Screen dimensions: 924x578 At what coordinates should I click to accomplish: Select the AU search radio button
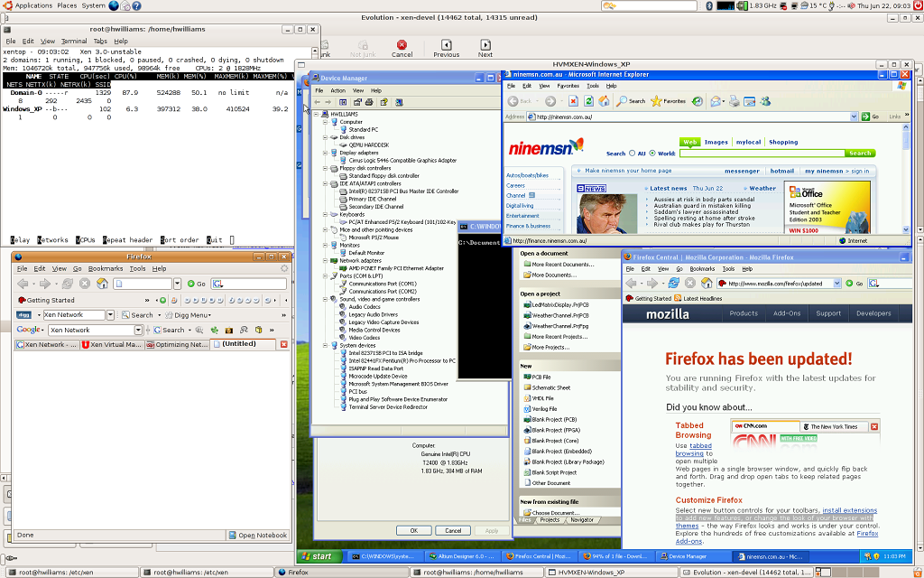[632, 154]
